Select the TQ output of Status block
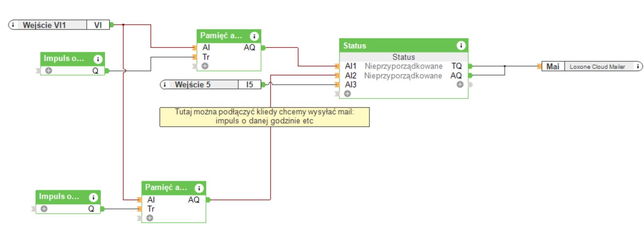The width and height of the screenshot is (644, 242). coord(456,66)
